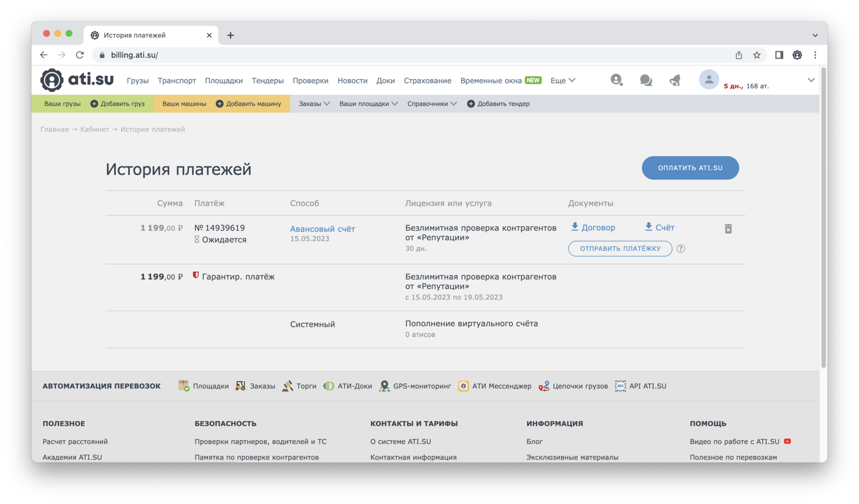859x504 pixels.
Task: Open the user search icon in header
Action: (617, 80)
